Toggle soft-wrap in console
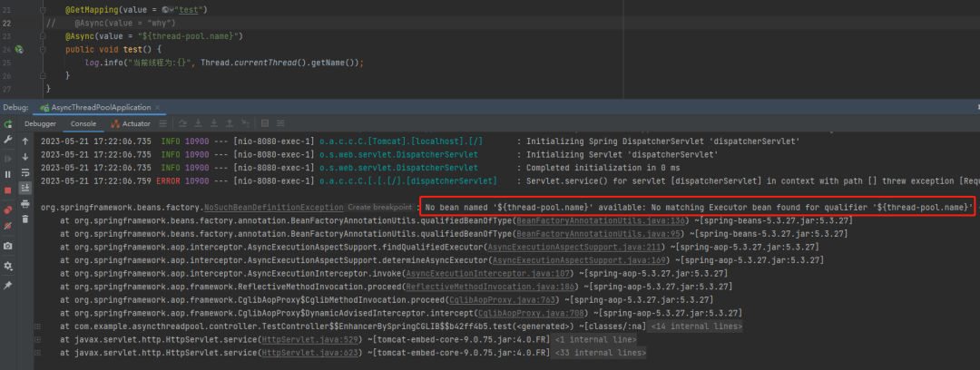The height and width of the screenshot is (370, 980). coord(25,172)
